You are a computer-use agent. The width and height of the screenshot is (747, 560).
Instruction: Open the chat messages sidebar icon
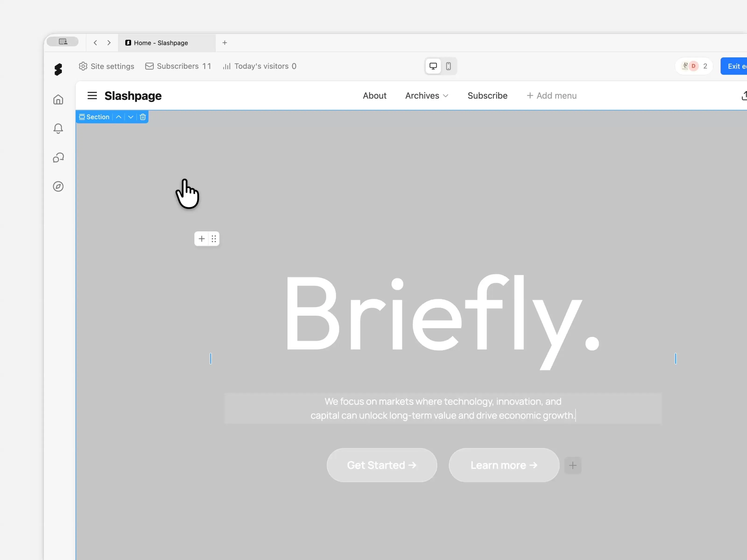(58, 158)
